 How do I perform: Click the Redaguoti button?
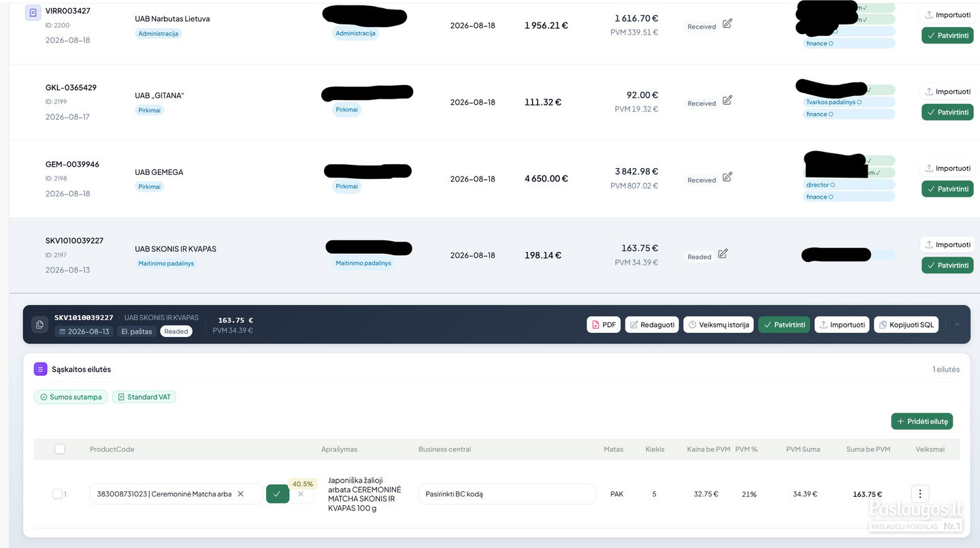point(652,325)
